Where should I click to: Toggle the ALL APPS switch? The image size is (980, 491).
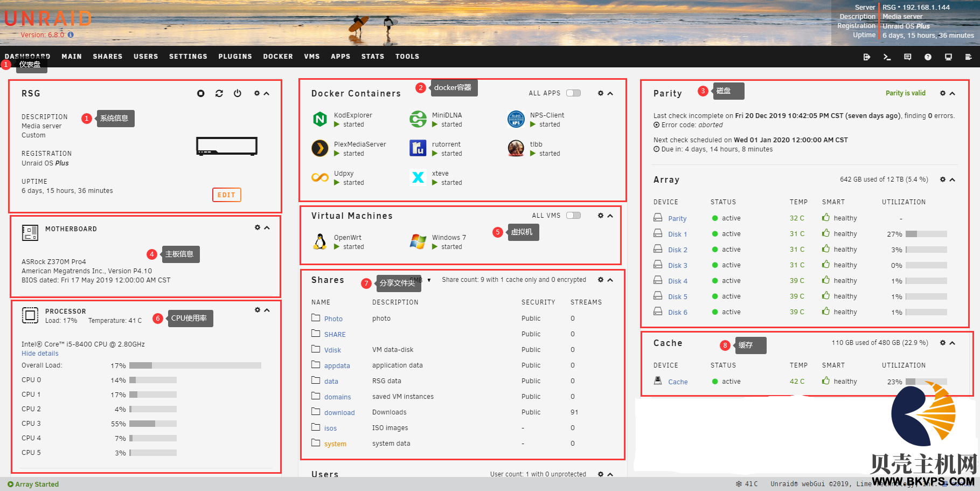point(573,93)
